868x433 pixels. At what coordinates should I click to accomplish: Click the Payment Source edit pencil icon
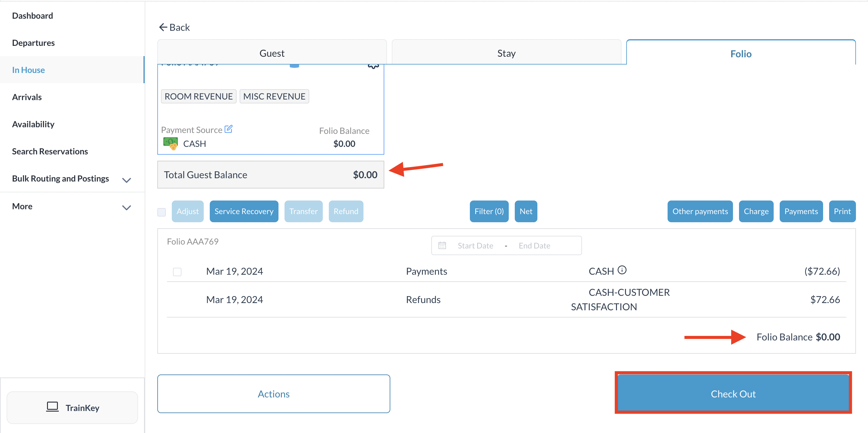[x=228, y=129]
